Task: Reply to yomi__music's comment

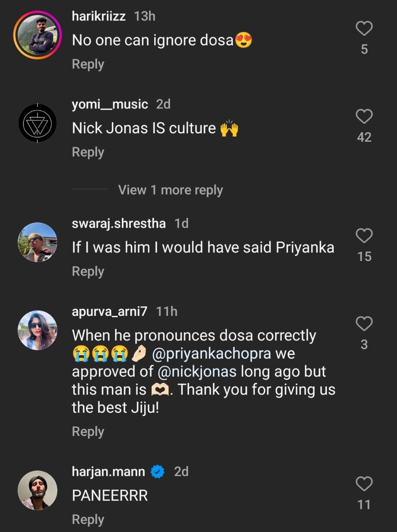Action: 88,152
